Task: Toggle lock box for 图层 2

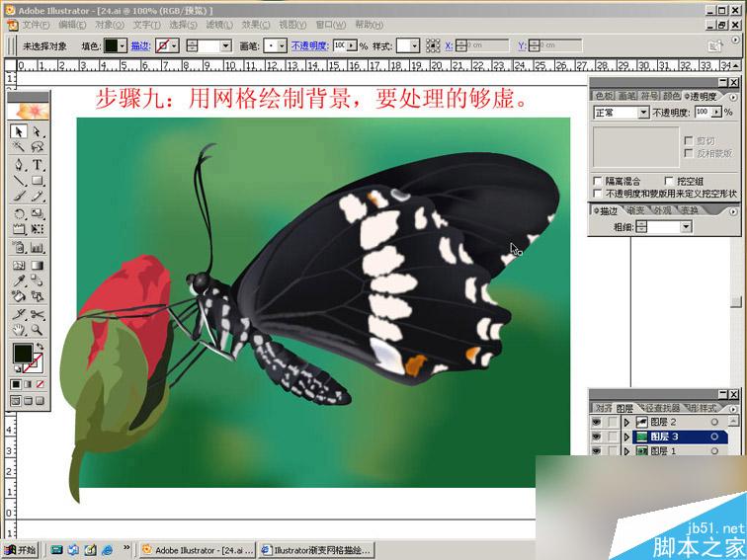Action: point(613,422)
